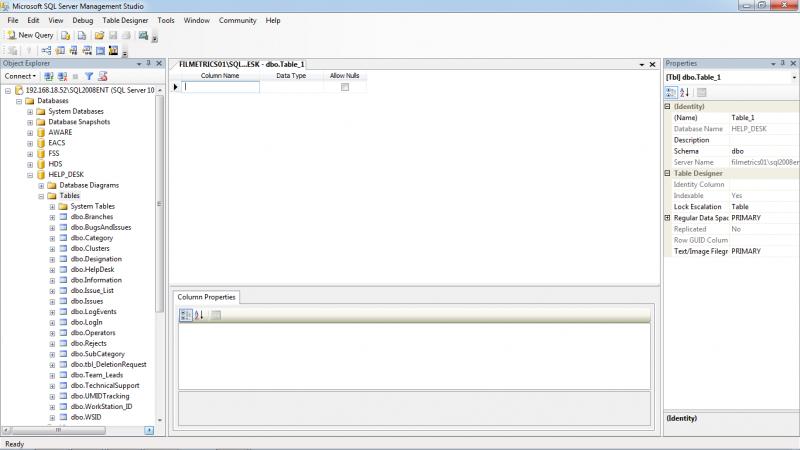Viewport: 800px width, 450px height.
Task: Click the Object Explorer vertical scrollbar
Action: click(x=159, y=204)
